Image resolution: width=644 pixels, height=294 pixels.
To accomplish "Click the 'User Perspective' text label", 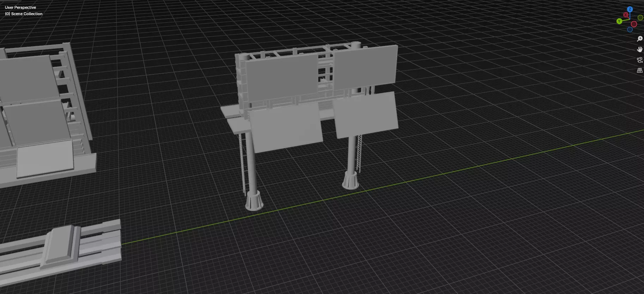I will pos(20,7).
